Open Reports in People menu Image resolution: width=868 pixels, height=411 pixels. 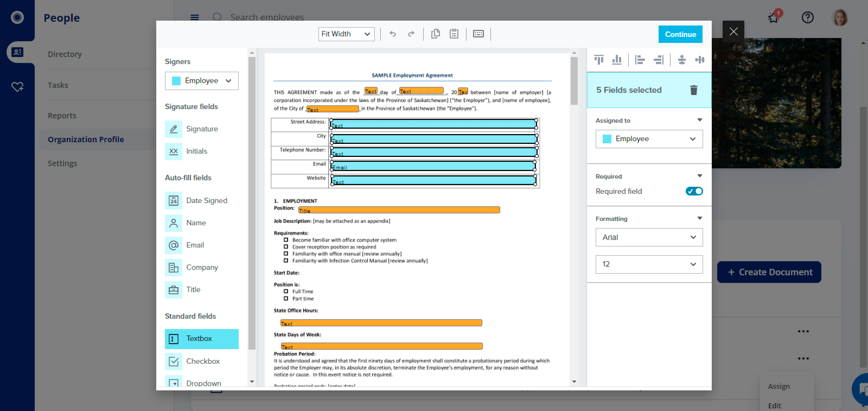(x=62, y=115)
